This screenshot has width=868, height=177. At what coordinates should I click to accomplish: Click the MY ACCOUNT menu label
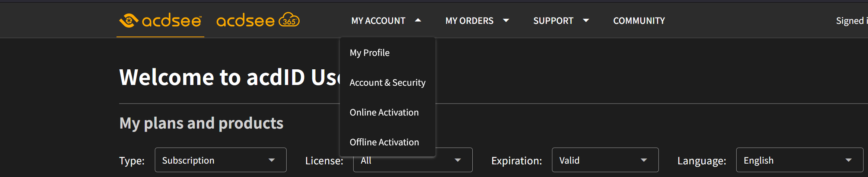[x=378, y=21]
